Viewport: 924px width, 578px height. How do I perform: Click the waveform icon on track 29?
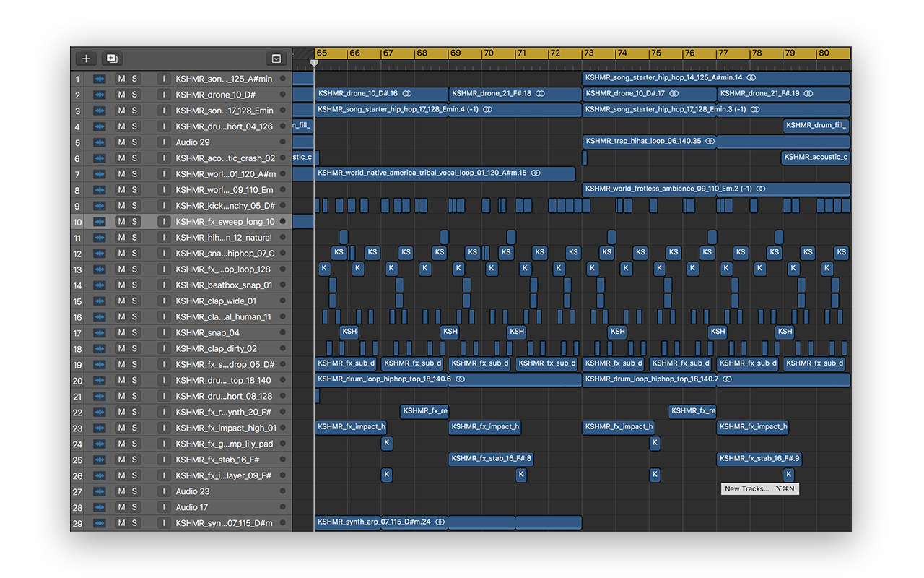(x=99, y=523)
